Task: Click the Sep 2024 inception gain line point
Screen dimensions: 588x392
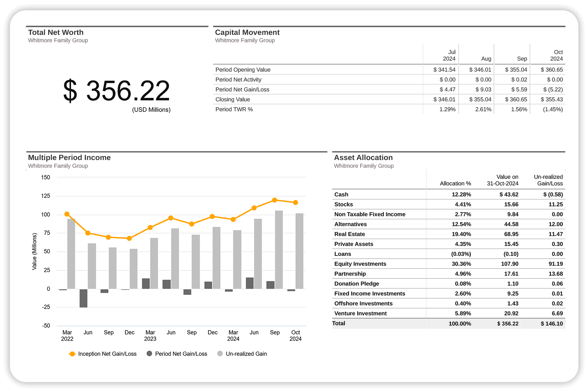Action: pos(275,200)
